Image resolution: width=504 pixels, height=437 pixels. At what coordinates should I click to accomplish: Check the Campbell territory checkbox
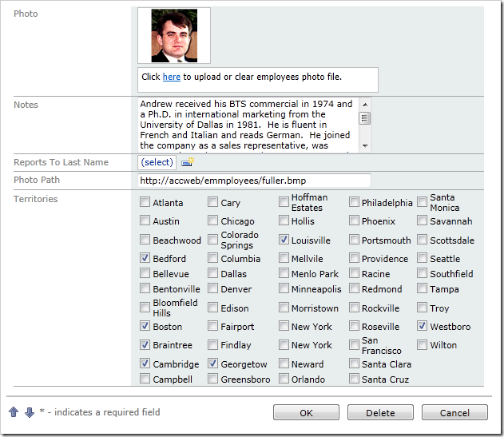pos(145,379)
